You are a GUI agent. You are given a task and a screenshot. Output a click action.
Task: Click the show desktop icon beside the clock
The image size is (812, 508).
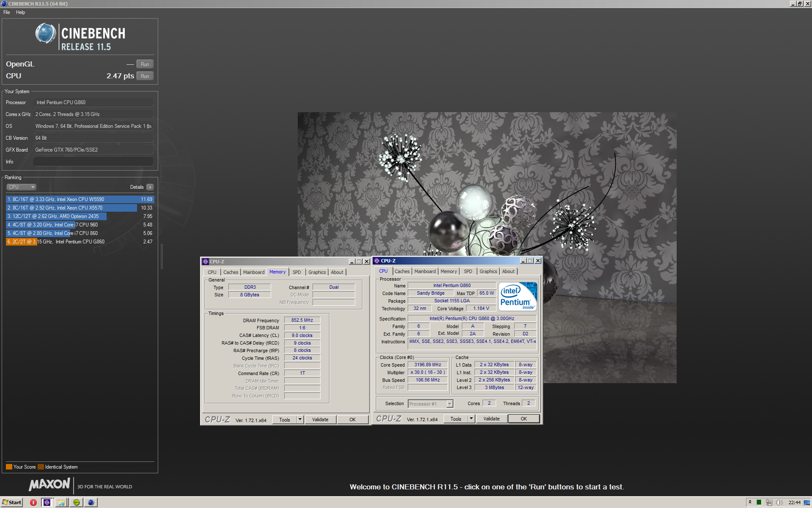(807, 502)
